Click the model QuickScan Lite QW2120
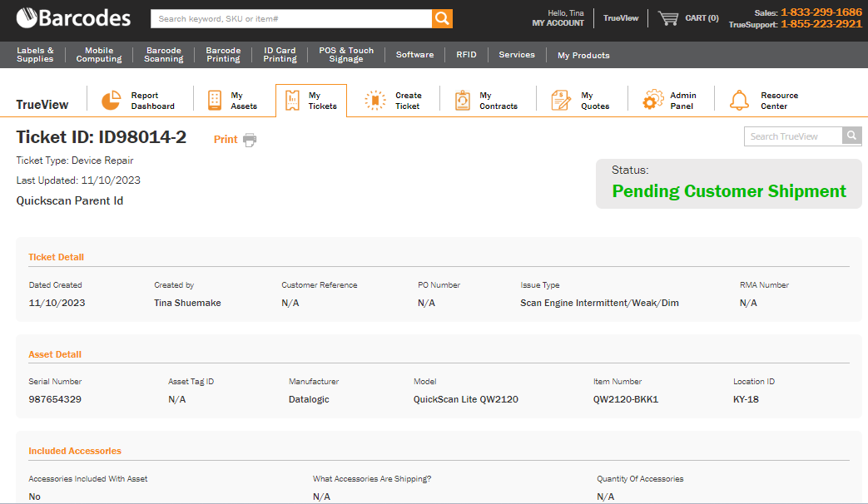 click(x=465, y=399)
